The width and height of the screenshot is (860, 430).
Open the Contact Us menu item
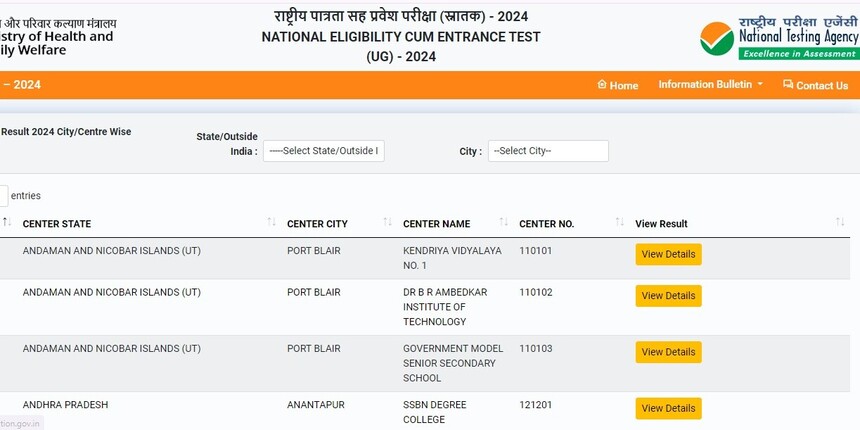[x=816, y=85]
